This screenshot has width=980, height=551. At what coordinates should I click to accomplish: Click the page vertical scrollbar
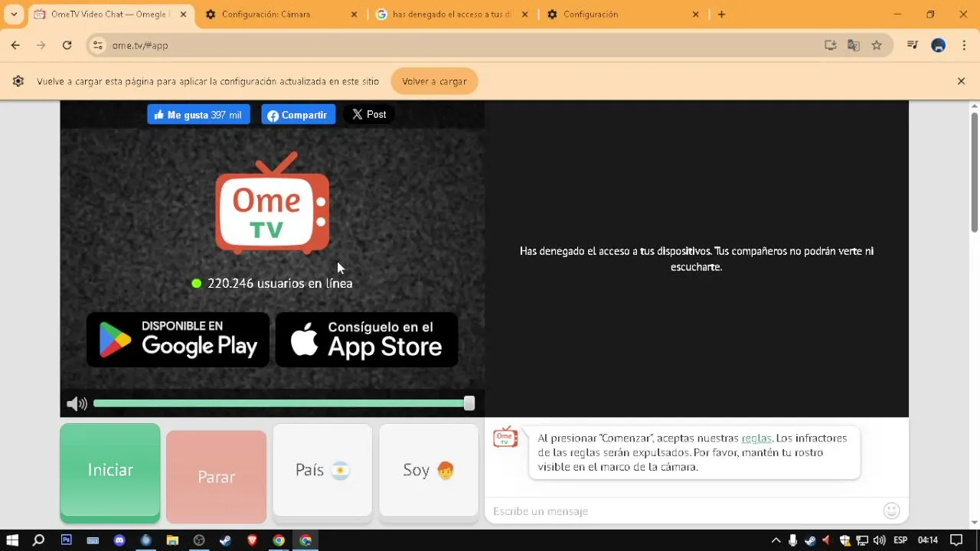974,172
